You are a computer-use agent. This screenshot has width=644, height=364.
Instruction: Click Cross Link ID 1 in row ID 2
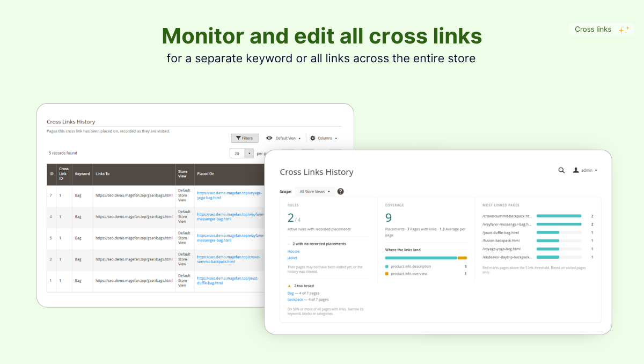point(60,260)
